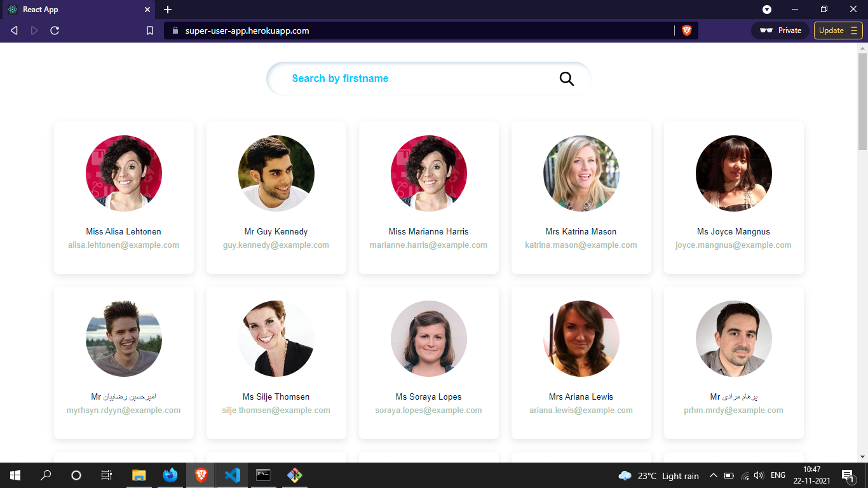The image size is (868, 488).
Task: Click the scrollbar down arrow
Action: point(862,456)
